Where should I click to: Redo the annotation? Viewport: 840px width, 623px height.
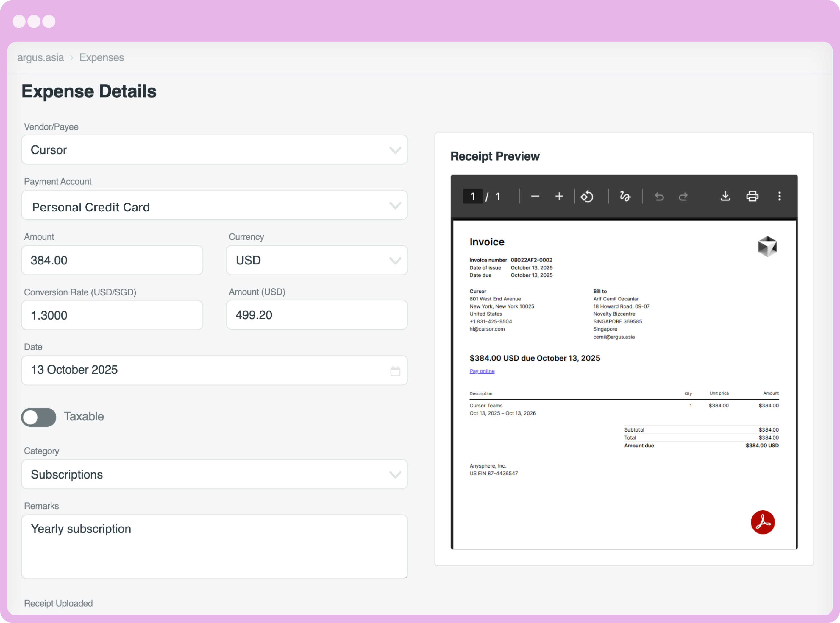pyautogui.click(x=683, y=196)
